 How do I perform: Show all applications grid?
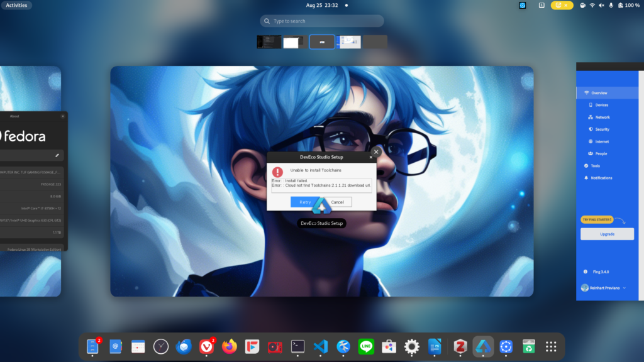(551, 346)
